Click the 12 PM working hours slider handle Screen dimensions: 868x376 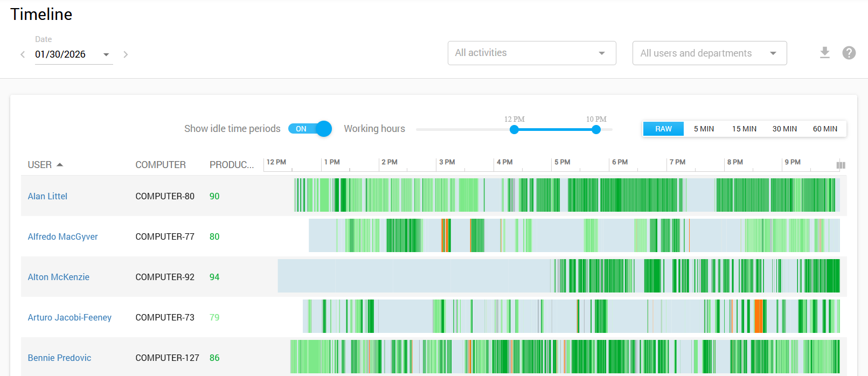[514, 129]
